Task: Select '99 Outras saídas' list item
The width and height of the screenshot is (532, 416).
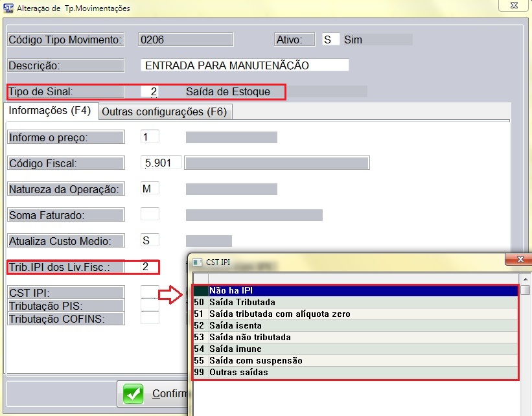Action: 356,373
